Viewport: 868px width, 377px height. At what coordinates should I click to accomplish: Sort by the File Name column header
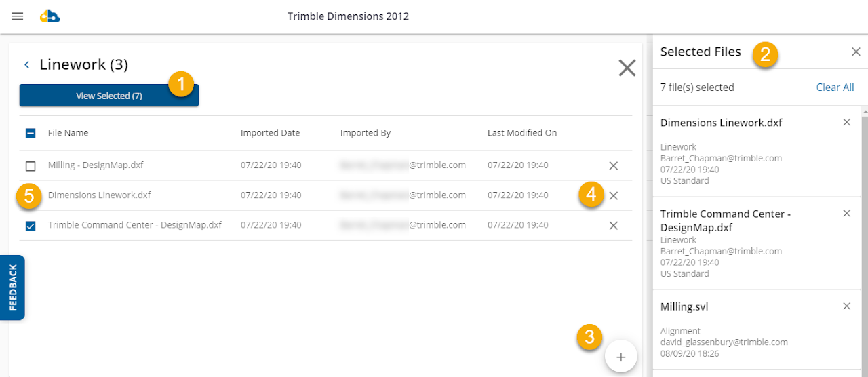point(68,133)
